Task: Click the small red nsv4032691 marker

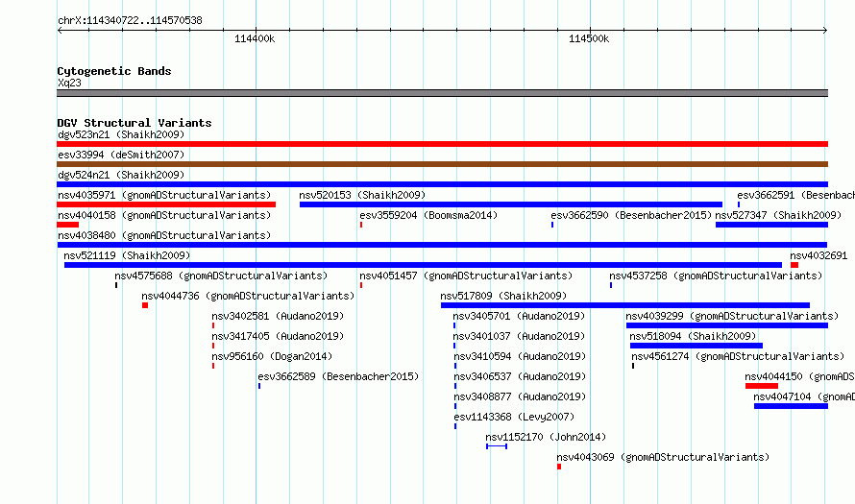Action: click(794, 265)
